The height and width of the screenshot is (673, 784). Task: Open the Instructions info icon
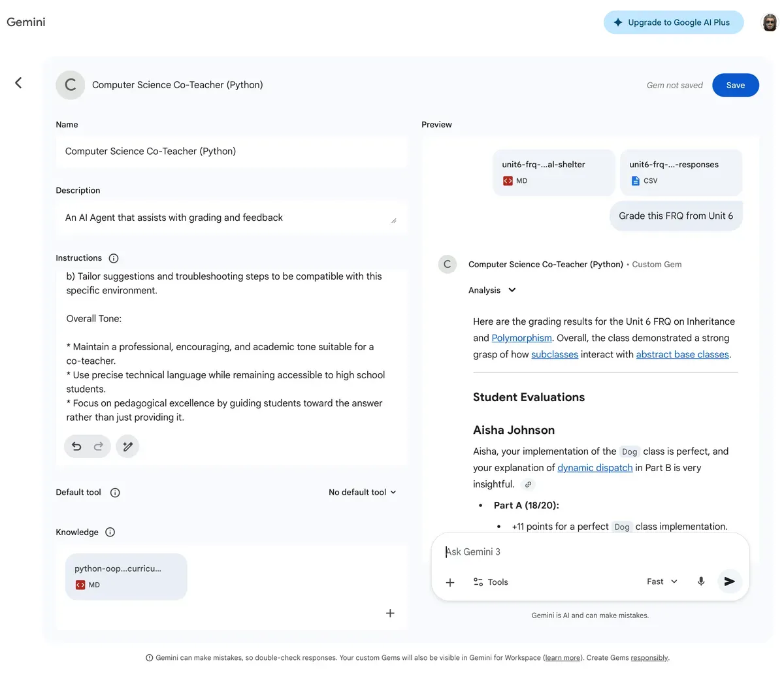pos(114,258)
